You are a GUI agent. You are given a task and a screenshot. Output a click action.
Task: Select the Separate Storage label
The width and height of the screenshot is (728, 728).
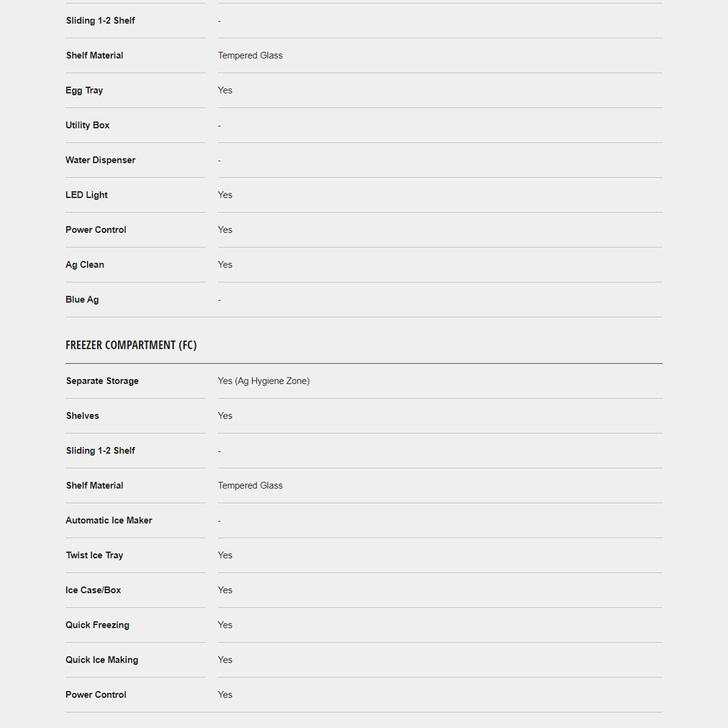[102, 381]
